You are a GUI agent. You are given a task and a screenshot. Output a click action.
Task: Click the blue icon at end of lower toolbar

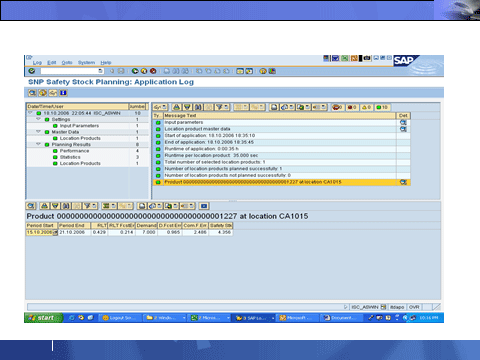204,206
